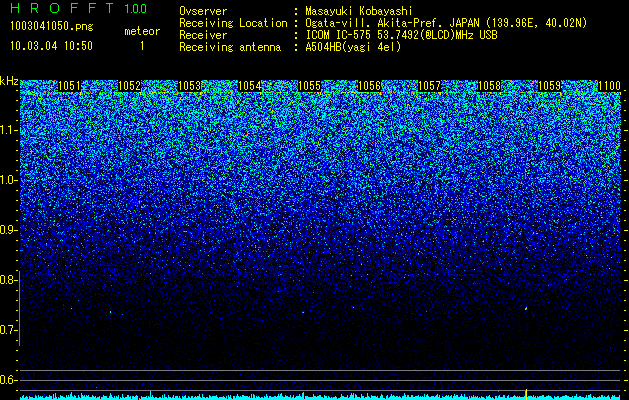Click the 'Ovserver' field label

[x=203, y=11]
